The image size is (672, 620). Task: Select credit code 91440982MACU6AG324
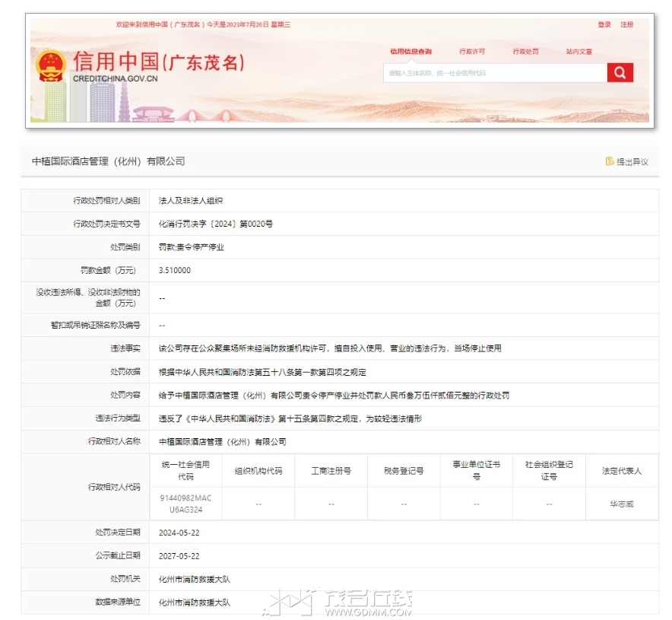185,504
